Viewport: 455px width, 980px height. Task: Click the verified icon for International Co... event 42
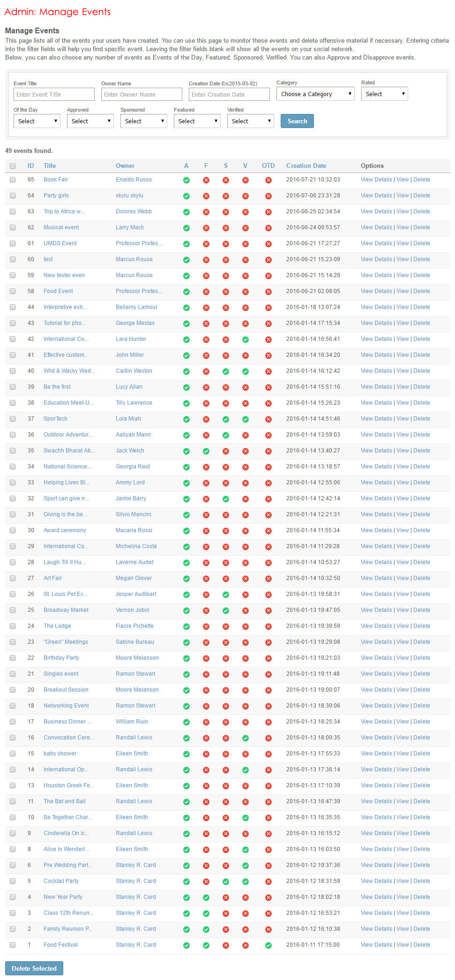[246, 339]
